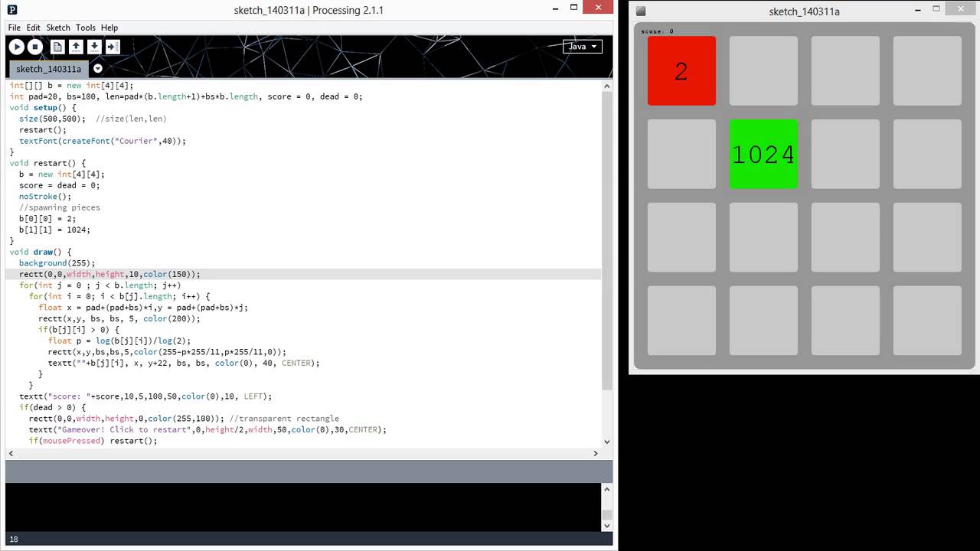Click the 'b[0][0] = 2;' code line
This screenshot has height=551, width=980.
point(47,219)
